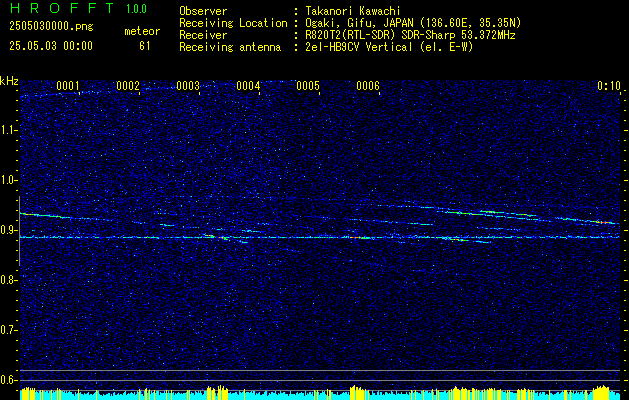The height and width of the screenshot is (400, 629).
Task: Click the Receiving Location field label
Action: pyautogui.click(x=233, y=23)
